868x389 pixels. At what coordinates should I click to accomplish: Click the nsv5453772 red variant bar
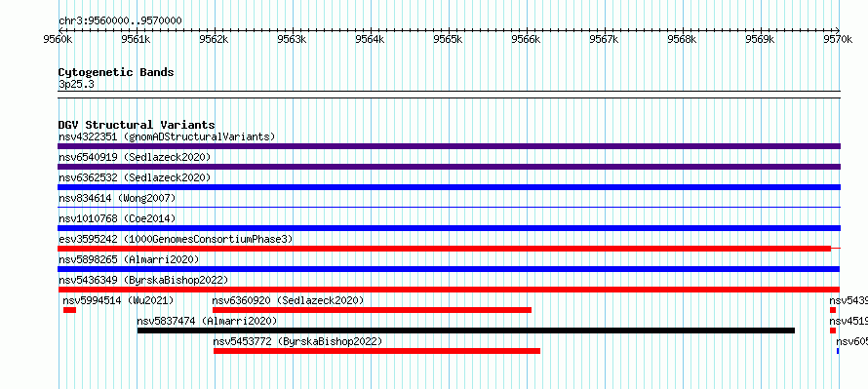point(376,351)
